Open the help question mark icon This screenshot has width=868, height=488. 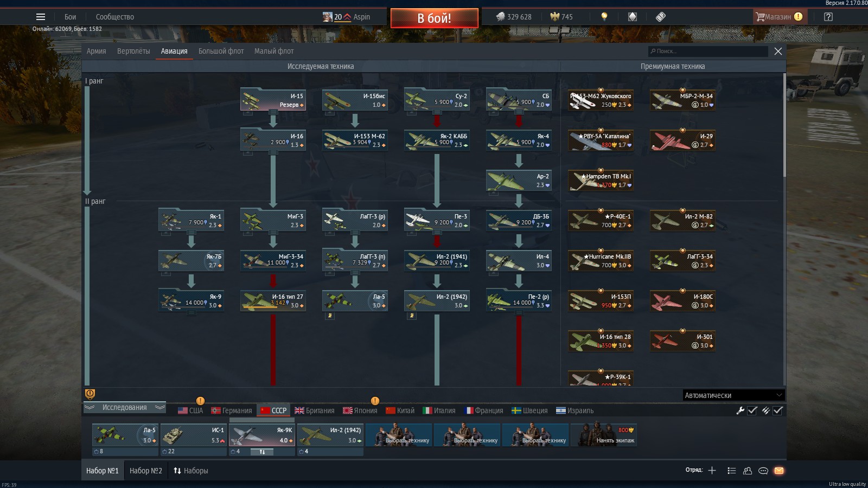click(828, 17)
